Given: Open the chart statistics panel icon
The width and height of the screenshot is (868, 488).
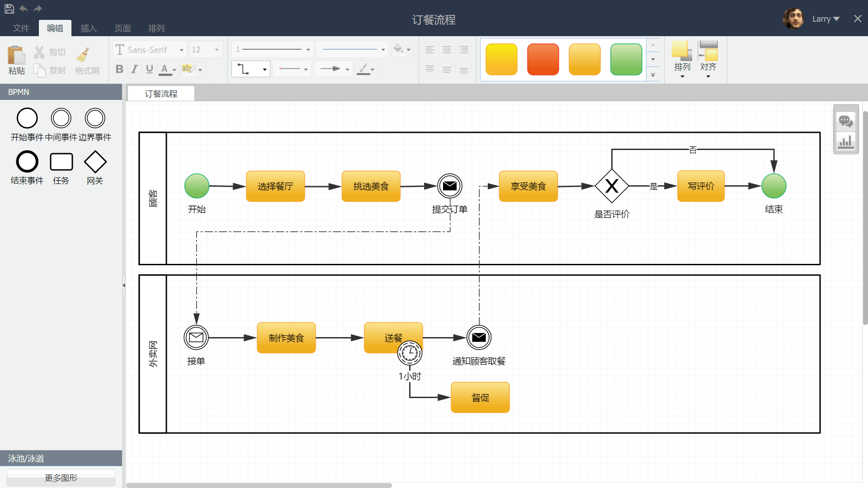Looking at the screenshot, I should pyautogui.click(x=845, y=142).
